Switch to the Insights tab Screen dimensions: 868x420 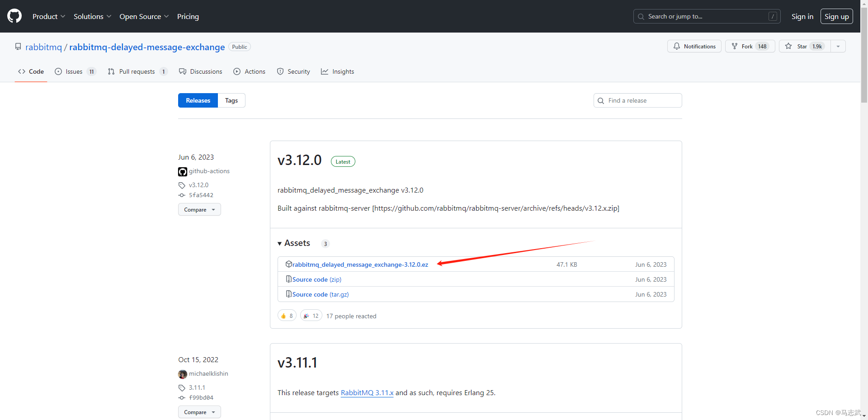337,71
